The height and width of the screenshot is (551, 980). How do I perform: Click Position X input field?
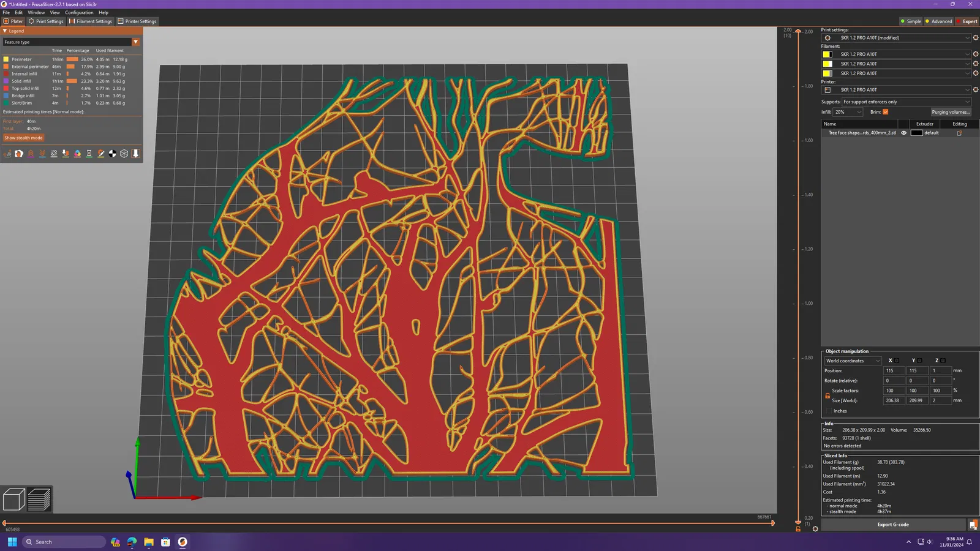pos(894,370)
